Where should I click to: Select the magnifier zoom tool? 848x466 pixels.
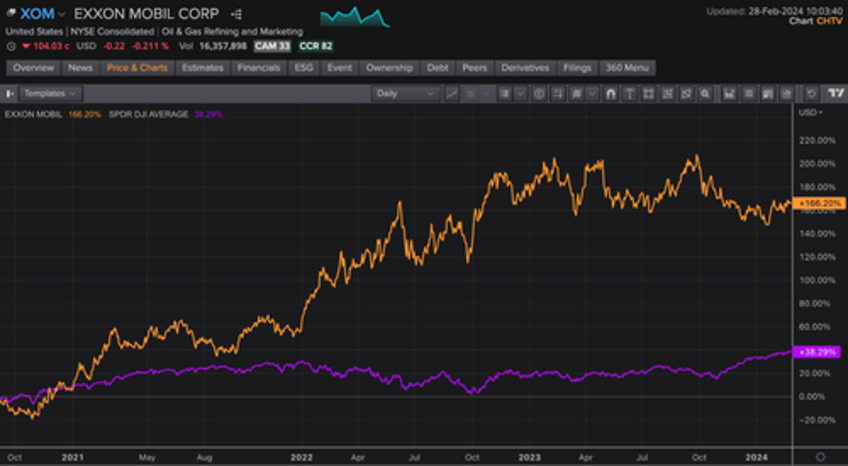point(705,94)
